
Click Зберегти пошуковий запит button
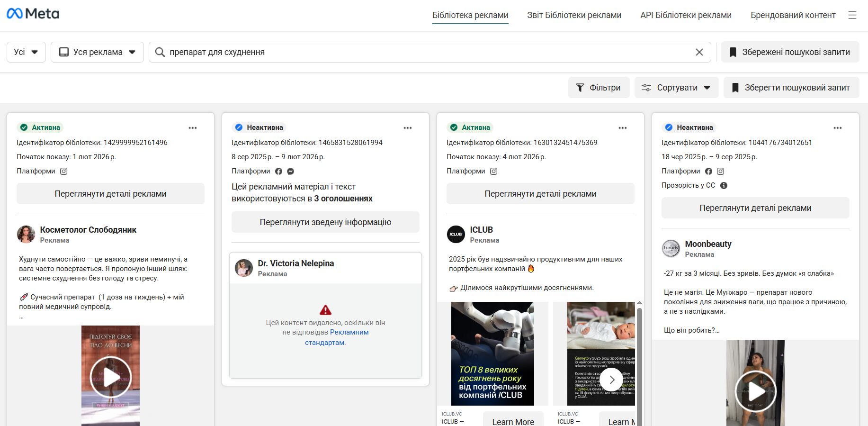(791, 88)
